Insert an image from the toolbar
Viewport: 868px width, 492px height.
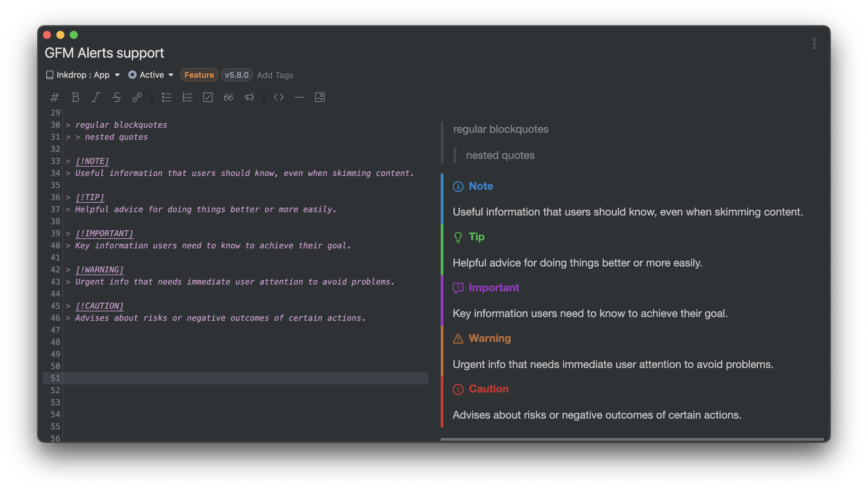tap(320, 97)
